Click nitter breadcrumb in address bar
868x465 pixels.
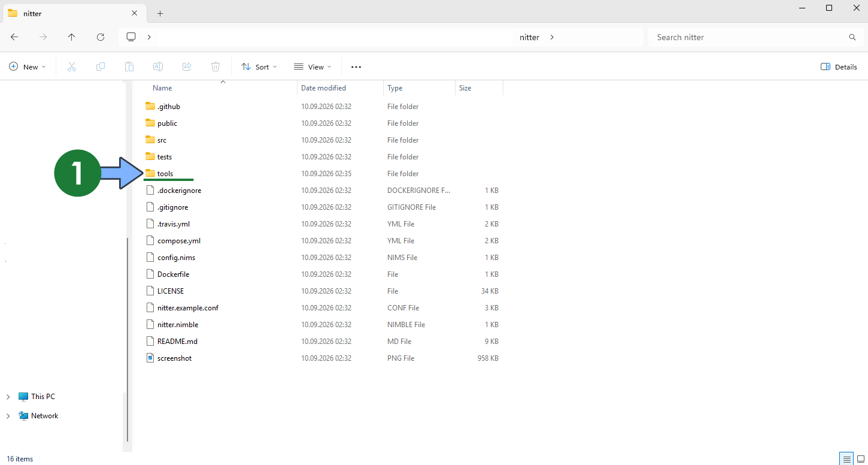pos(529,37)
